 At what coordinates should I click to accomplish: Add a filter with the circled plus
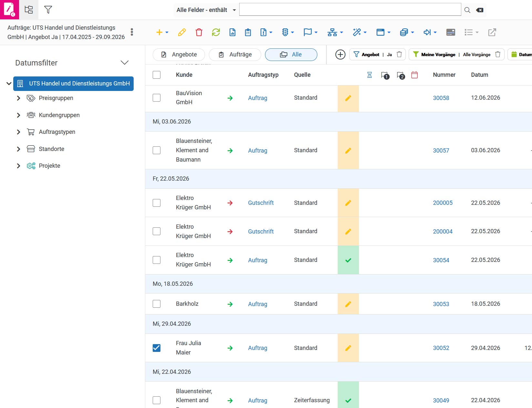tap(340, 55)
